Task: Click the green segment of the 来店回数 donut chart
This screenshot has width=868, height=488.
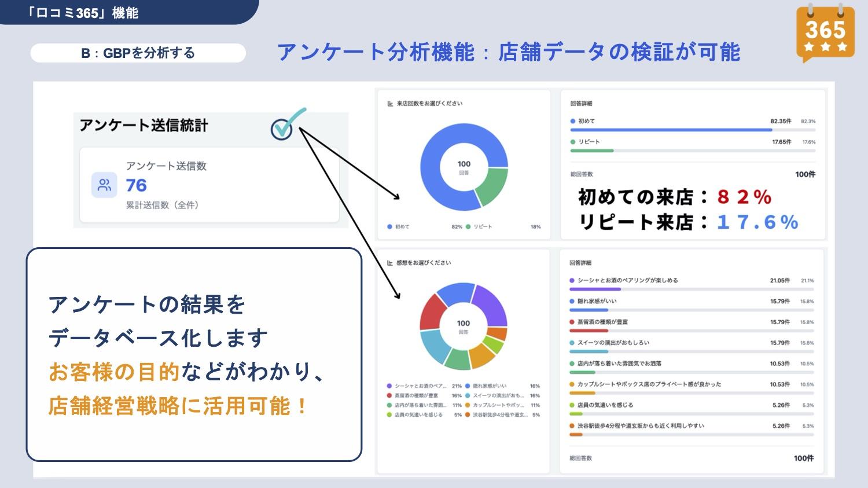Action: point(491,186)
